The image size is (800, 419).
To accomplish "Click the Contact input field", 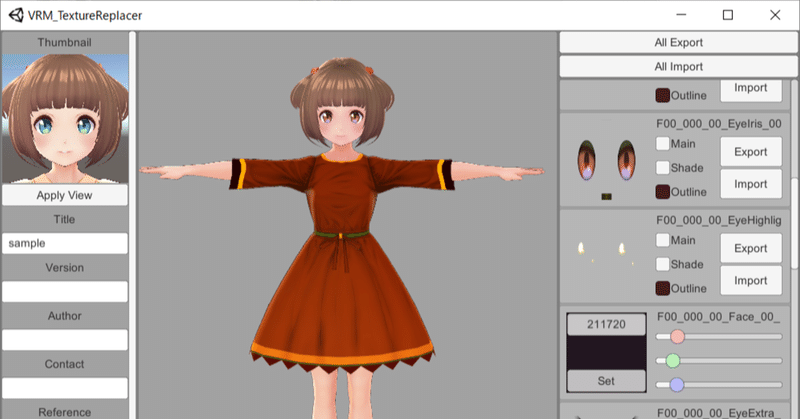I will pos(65,388).
